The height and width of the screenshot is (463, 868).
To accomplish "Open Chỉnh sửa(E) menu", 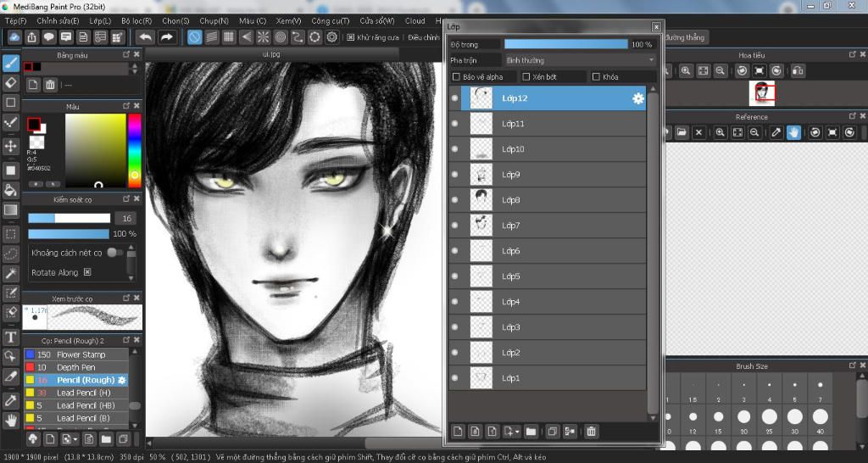I will point(58,21).
